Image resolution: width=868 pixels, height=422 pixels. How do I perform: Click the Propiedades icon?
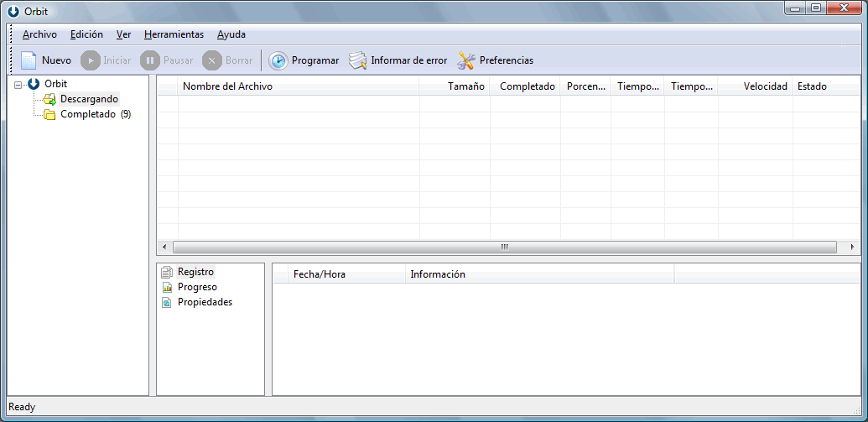click(x=167, y=302)
